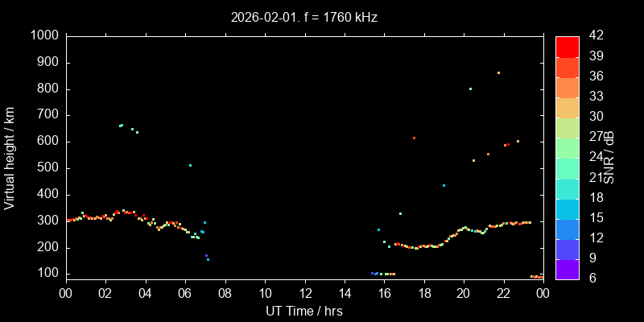Click the plot title showing 1760 kHz
The width and height of the screenshot is (644, 322).
coord(303,17)
